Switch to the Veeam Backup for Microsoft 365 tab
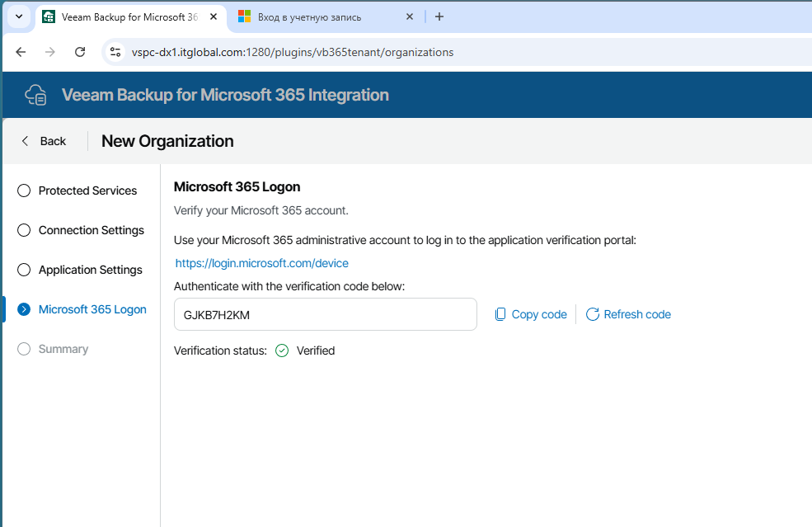This screenshot has width=812, height=527. point(129,17)
